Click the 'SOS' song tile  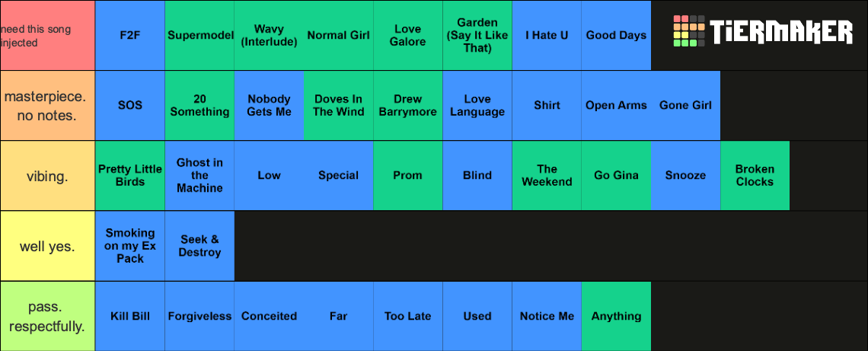point(130,105)
